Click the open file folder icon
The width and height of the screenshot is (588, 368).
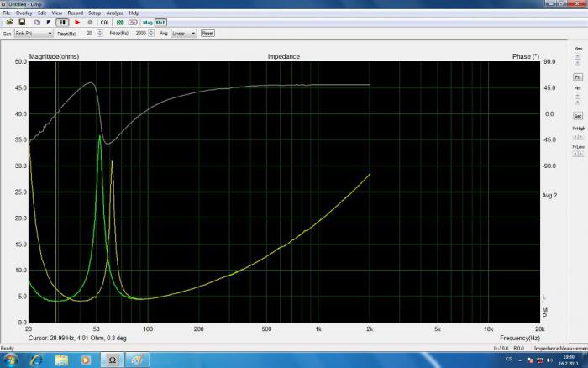(x=9, y=23)
